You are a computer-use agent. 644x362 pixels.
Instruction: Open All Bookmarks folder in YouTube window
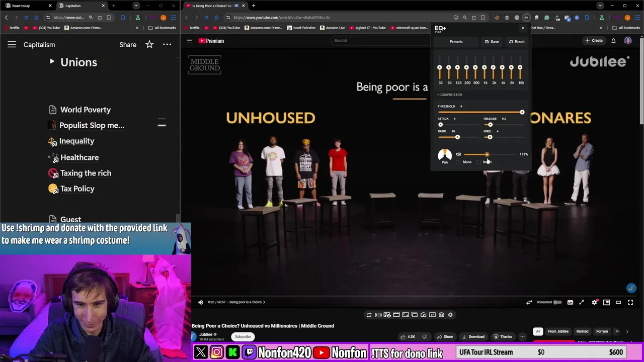click(x=626, y=28)
